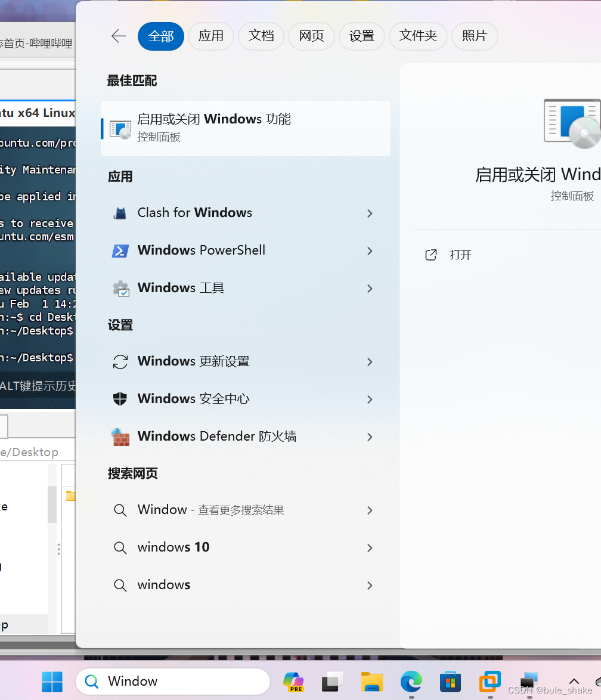The width and height of the screenshot is (601, 700).
Task: Expand Clash for Windows details chevron
Action: tap(370, 213)
